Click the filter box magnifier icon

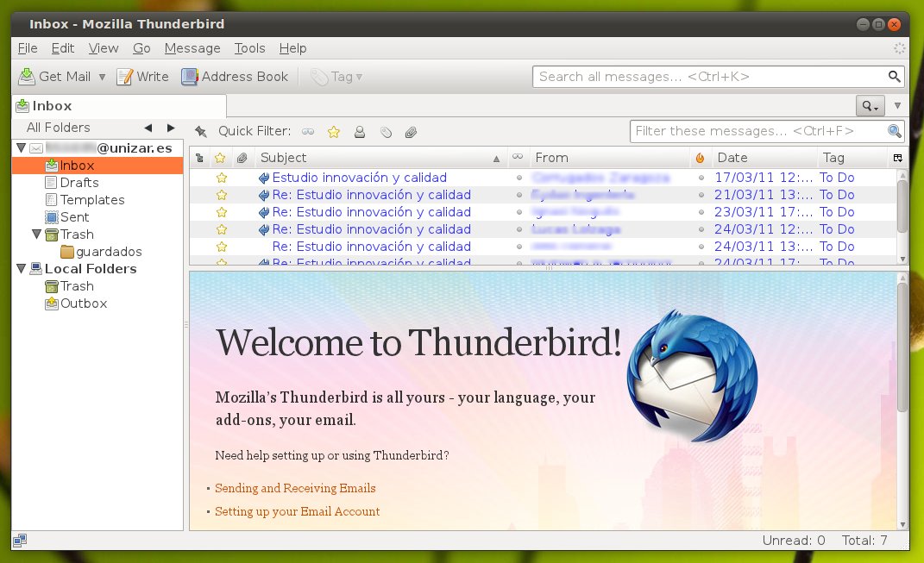(x=895, y=131)
